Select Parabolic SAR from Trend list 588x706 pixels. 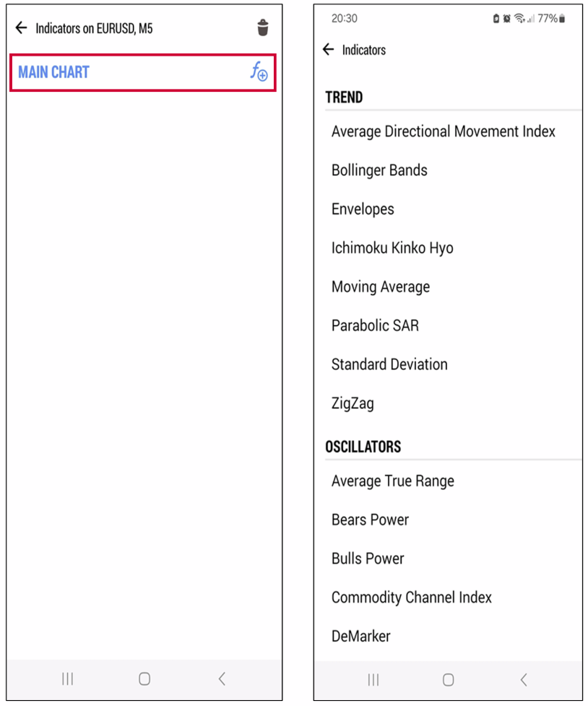click(x=375, y=326)
